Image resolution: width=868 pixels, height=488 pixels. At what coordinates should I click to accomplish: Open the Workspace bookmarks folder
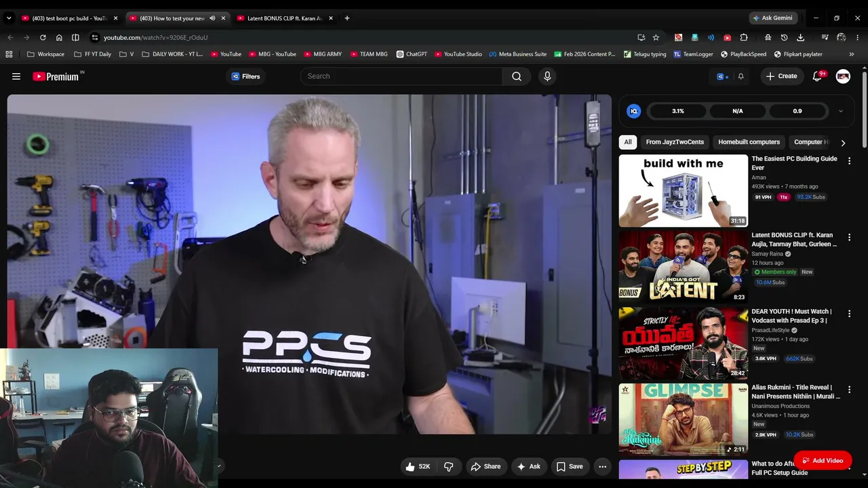pyautogui.click(x=46, y=54)
